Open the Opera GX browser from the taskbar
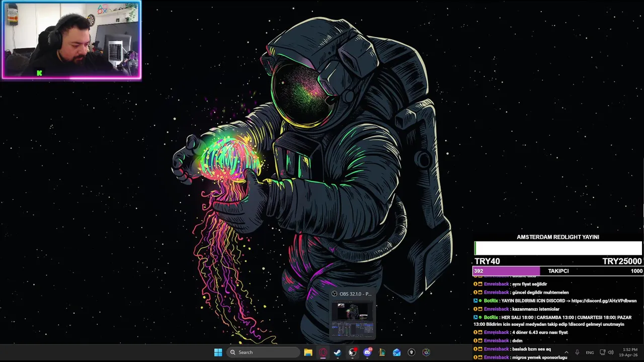 pos(323,352)
